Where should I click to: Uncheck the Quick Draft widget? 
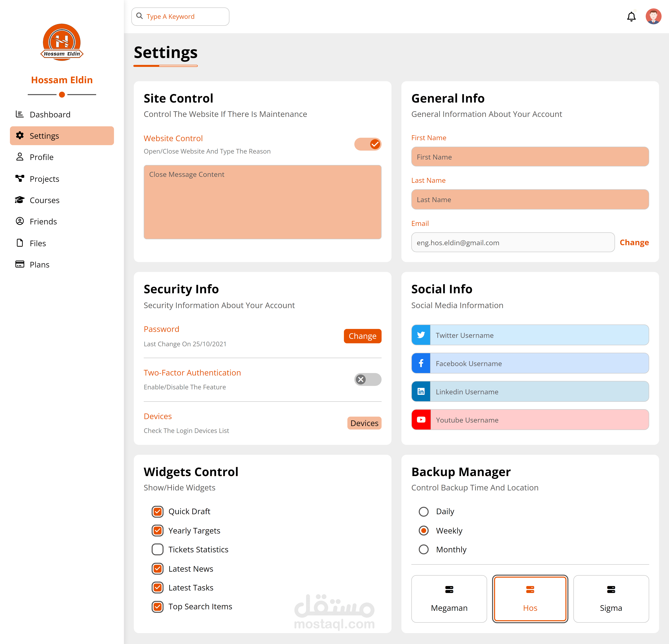[157, 511]
